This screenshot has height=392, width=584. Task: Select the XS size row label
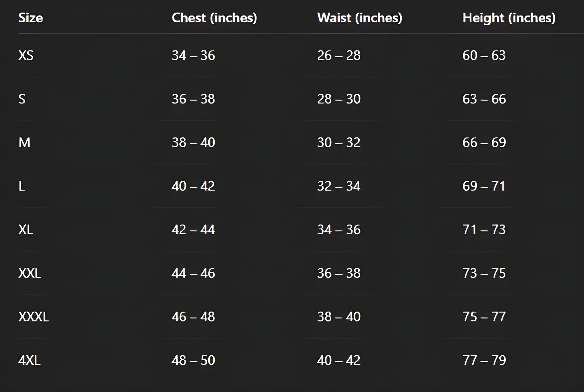[x=26, y=55]
